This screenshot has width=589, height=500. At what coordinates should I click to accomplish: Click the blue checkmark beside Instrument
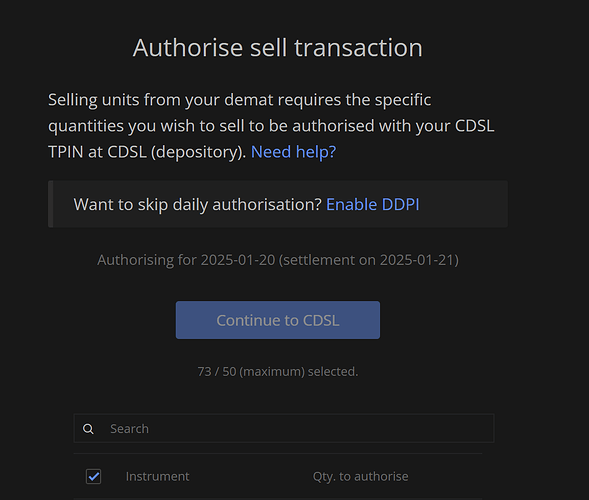tap(94, 476)
